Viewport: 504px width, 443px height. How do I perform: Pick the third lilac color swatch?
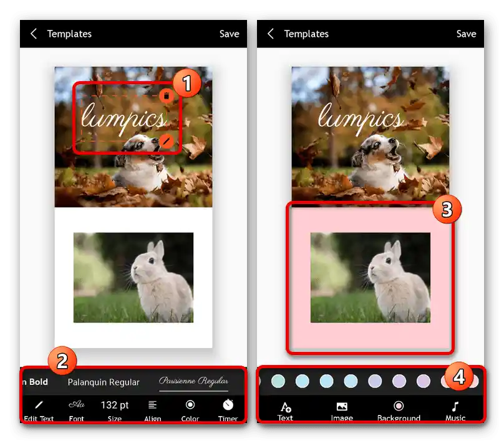(424, 381)
